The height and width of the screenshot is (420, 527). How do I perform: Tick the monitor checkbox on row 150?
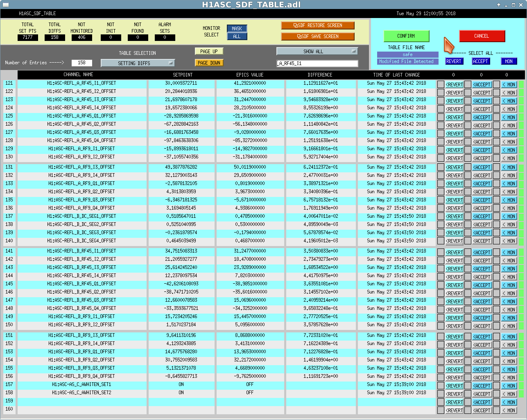pyautogui.click(x=496, y=326)
